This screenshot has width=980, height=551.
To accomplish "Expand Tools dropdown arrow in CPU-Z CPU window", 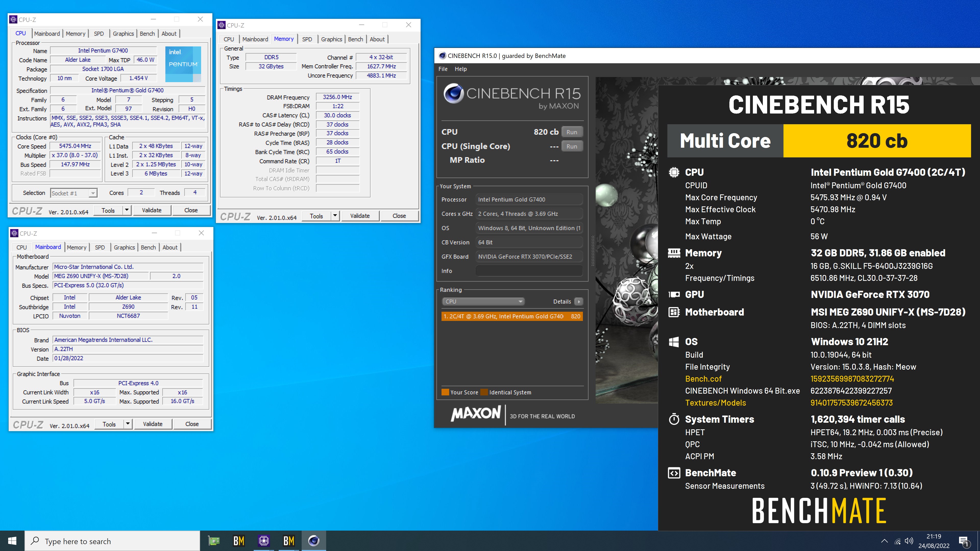I will click(127, 210).
